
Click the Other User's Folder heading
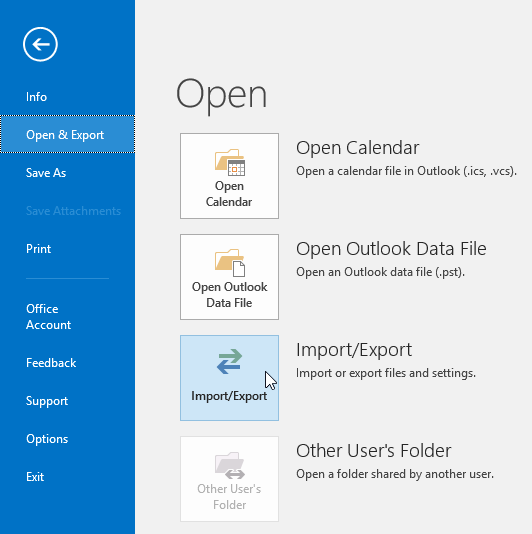pos(374,451)
